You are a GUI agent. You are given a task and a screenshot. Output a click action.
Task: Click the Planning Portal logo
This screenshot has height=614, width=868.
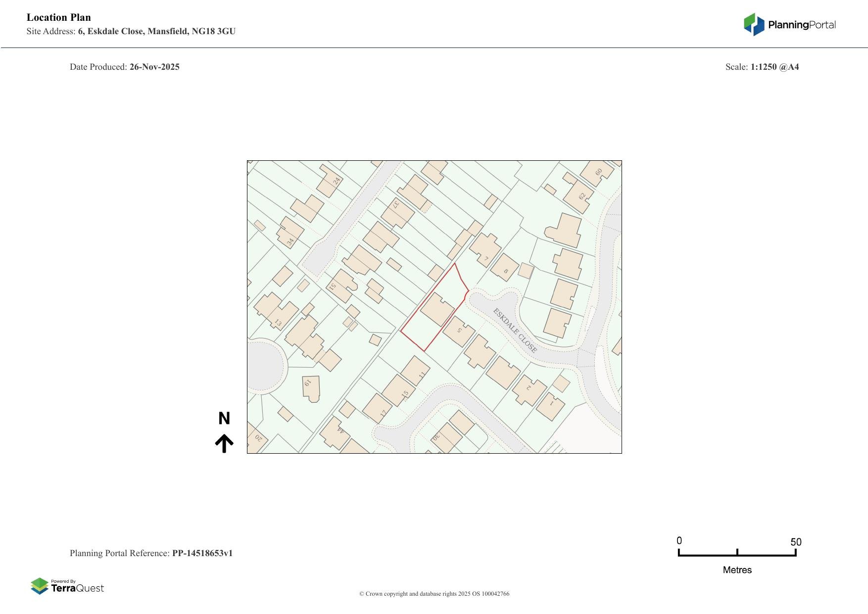789,25
